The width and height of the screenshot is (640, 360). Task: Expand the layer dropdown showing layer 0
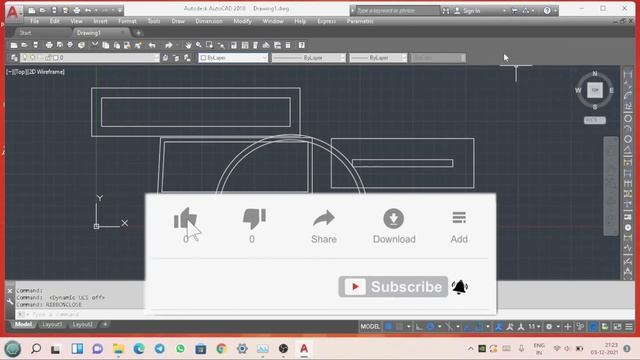click(89, 58)
